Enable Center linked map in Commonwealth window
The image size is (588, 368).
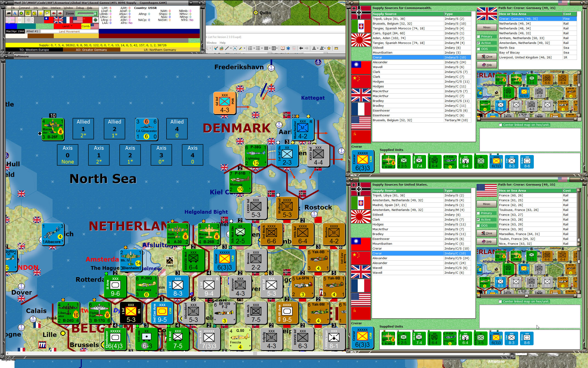pos(500,125)
